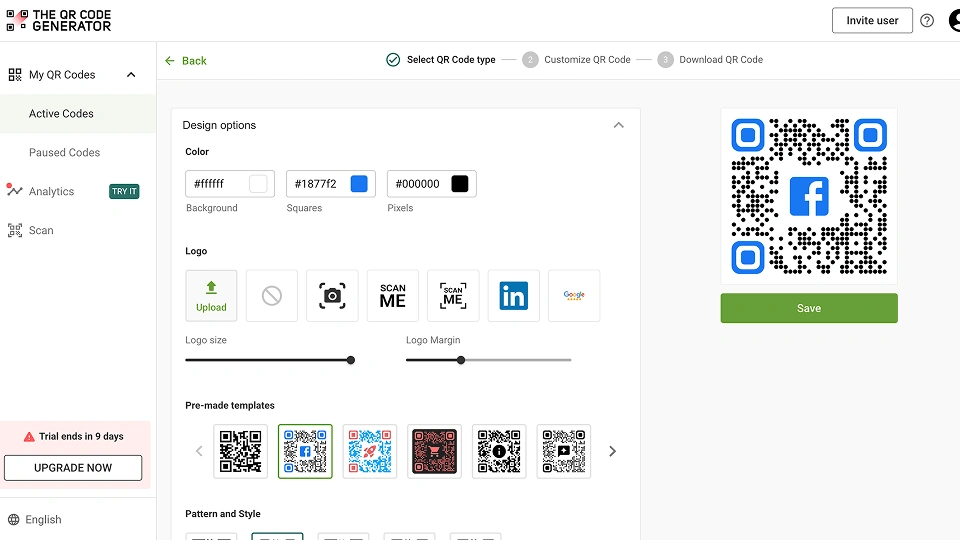Show next pre-made templates
This screenshot has height=540, width=960.
(613, 451)
